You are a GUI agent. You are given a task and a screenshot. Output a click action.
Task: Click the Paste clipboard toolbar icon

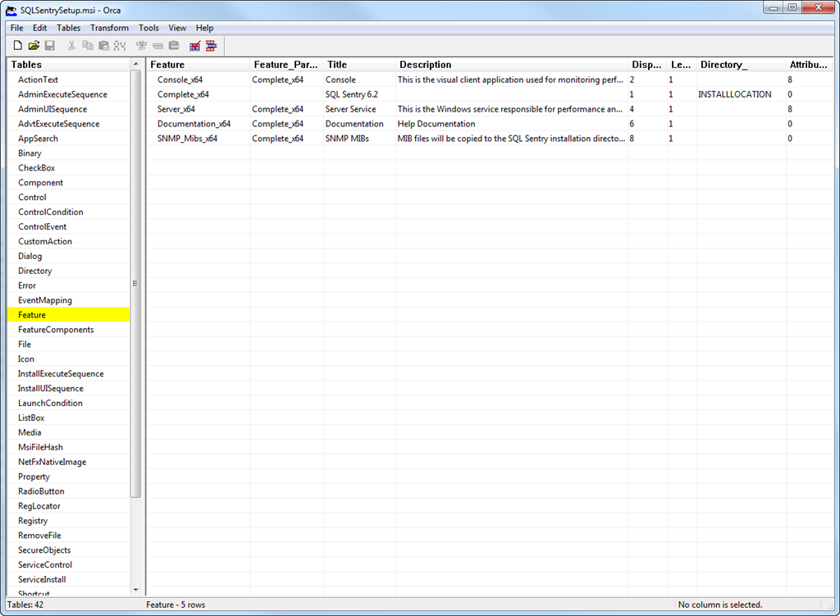[104, 46]
